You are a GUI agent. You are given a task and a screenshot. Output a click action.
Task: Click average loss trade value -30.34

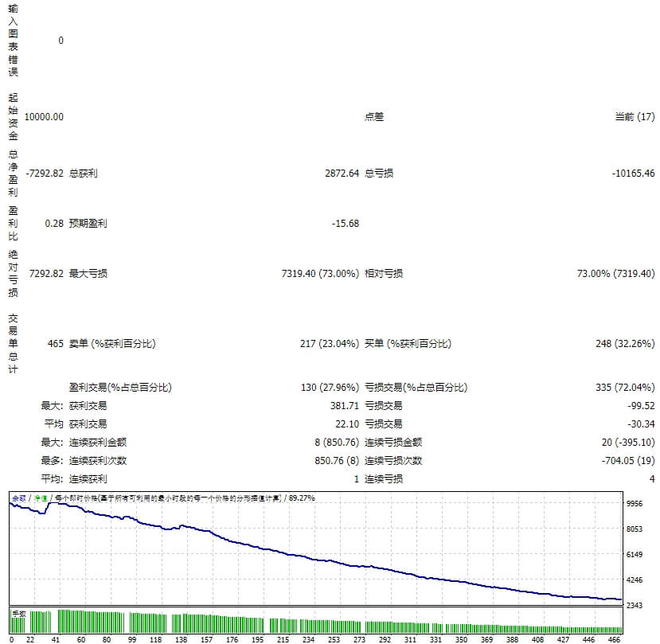point(641,423)
